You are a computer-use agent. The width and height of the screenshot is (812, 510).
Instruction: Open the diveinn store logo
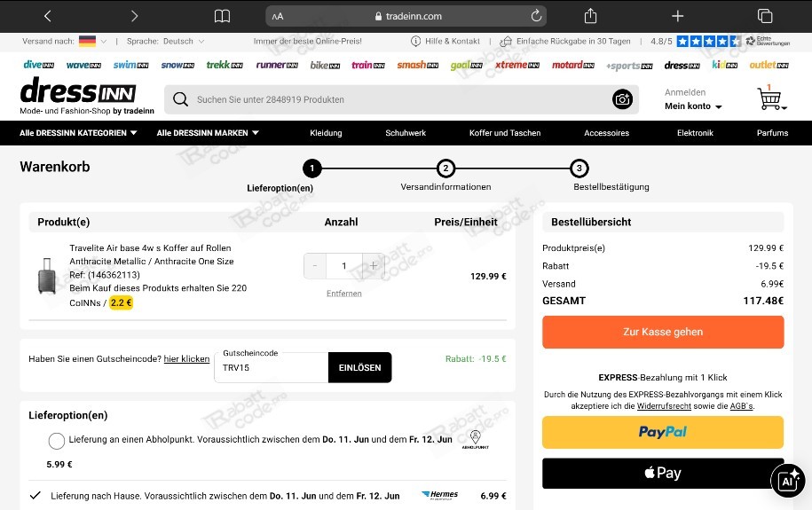point(39,65)
